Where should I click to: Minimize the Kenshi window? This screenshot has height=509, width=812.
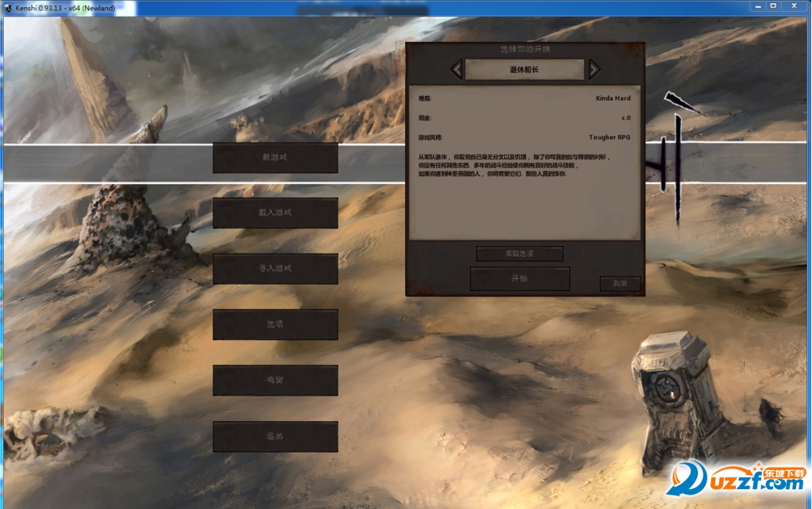click(758, 6)
